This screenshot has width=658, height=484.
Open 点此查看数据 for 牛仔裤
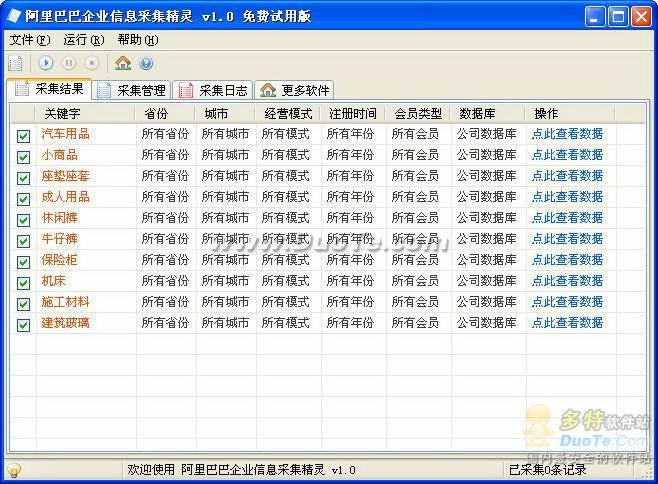(x=567, y=239)
